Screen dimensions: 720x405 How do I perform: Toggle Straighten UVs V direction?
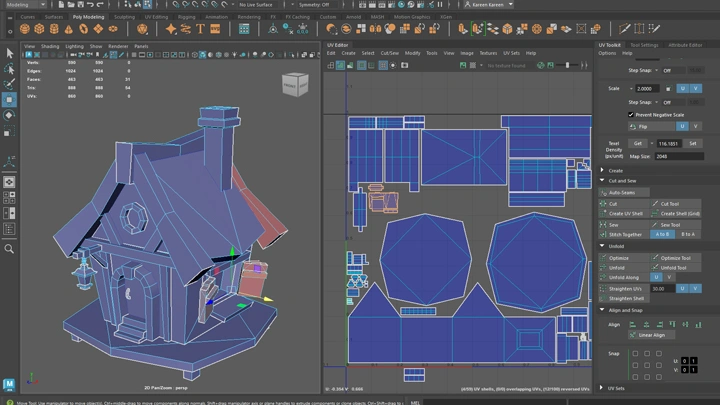[x=695, y=288]
